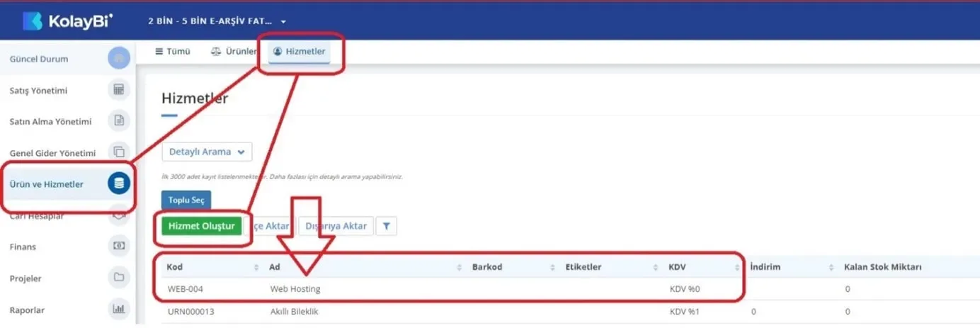Open Projeler folder icon
The image size is (980, 328).
(x=119, y=278)
